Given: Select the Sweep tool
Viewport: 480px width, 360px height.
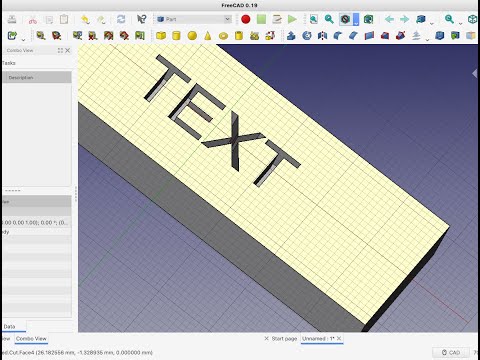Looking at the screenshot, I should click(x=400, y=35).
